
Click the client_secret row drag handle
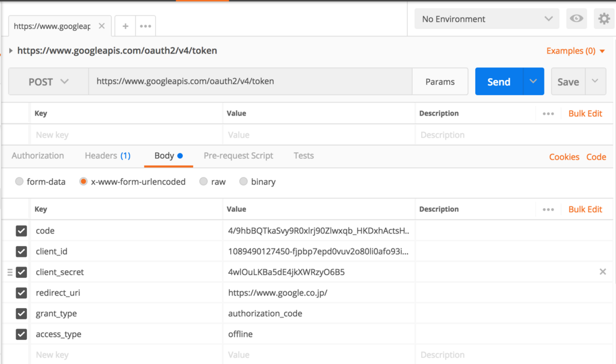point(10,272)
